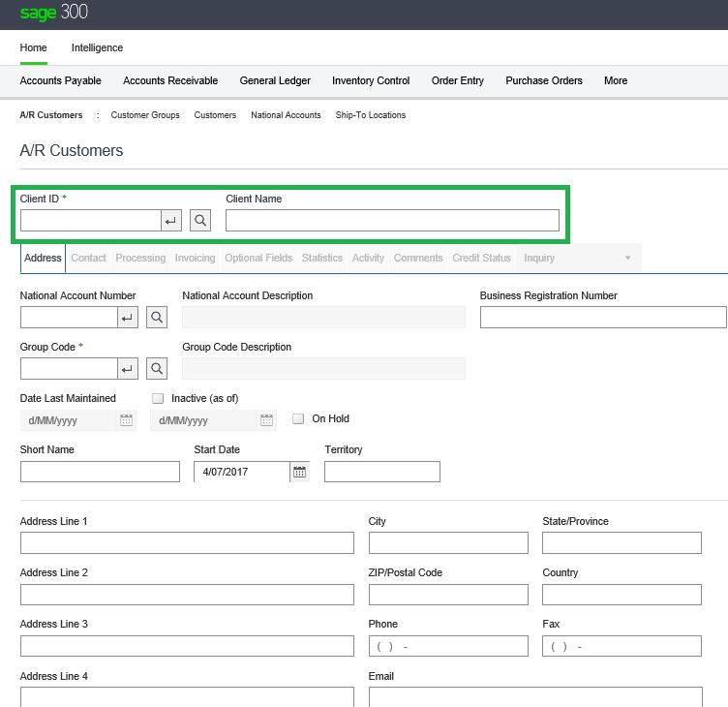The width and height of the screenshot is (728, 707).
Task: Focus the ZIP/Postal Code field
Action: coord(448,595)
